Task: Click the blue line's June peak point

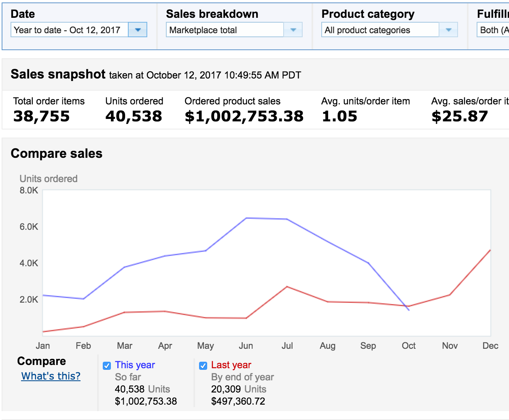Action: click(246, 218)
